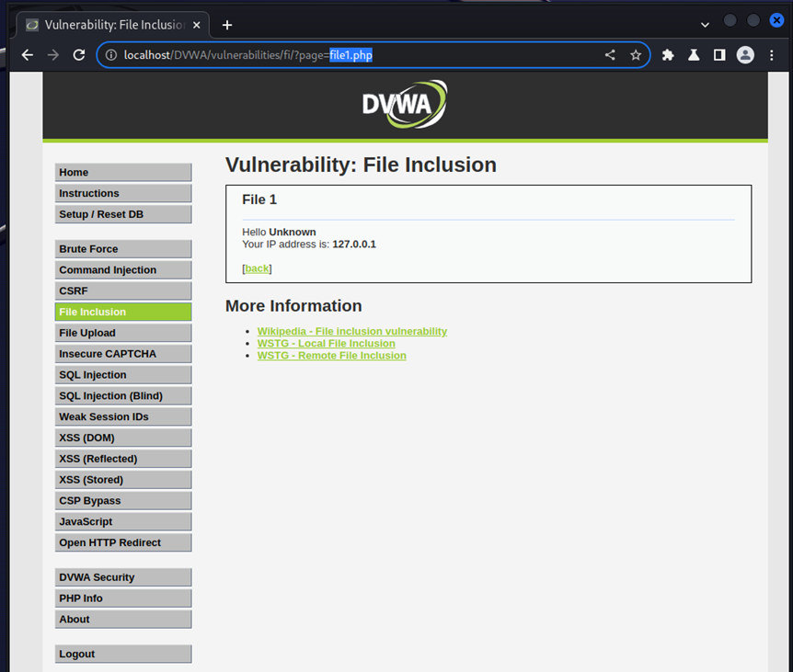This screenshot has width=793, height=672.
Task: Click the address bar URL field
Action: (373, 55)
